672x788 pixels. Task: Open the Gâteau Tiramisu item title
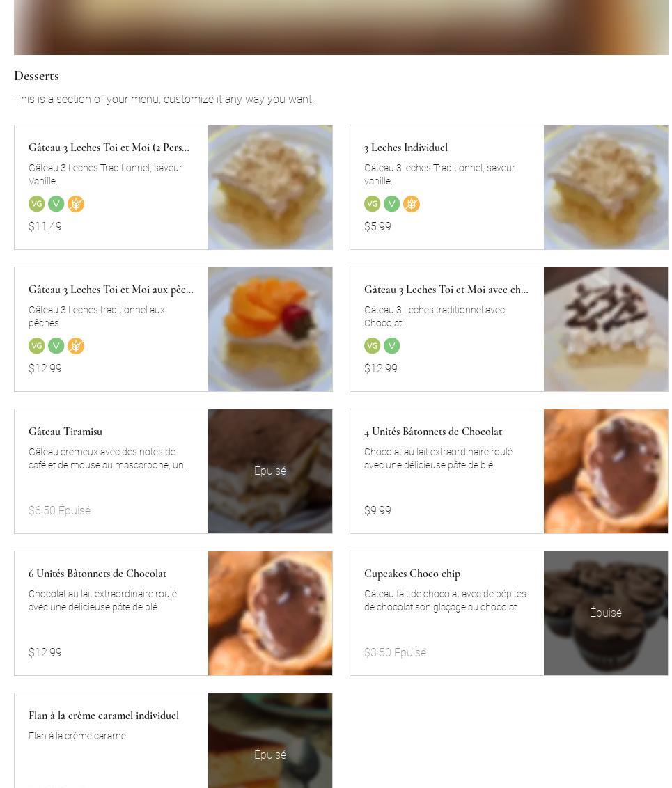(x=65, y=432)
